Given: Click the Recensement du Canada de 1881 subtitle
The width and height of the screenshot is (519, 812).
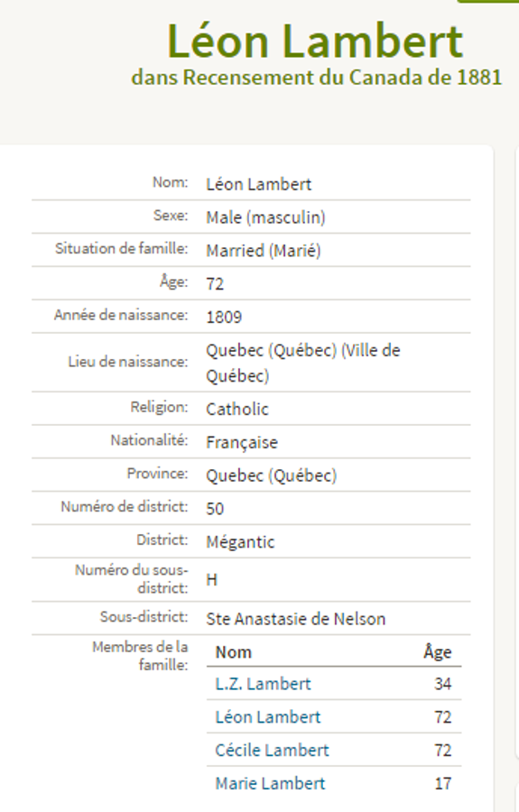Looking at the screenshot, I should (x=342, y=78).
